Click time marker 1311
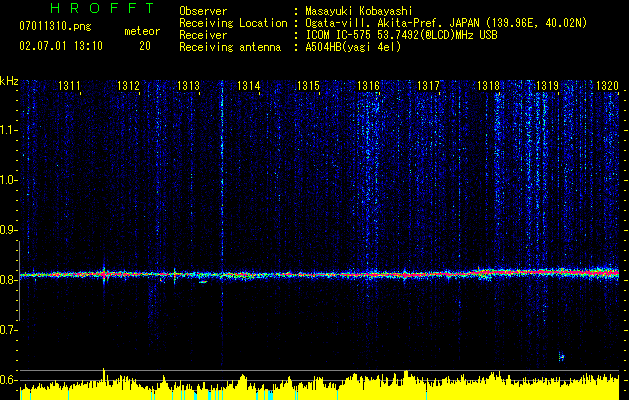The image size is (629, 400). pos(69,86)
